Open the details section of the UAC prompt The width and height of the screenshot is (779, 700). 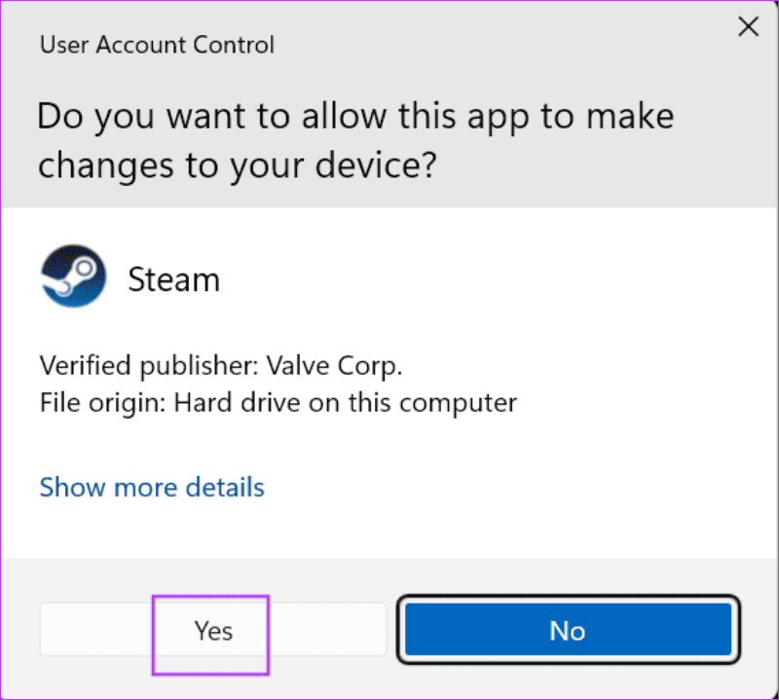(151, 487)
